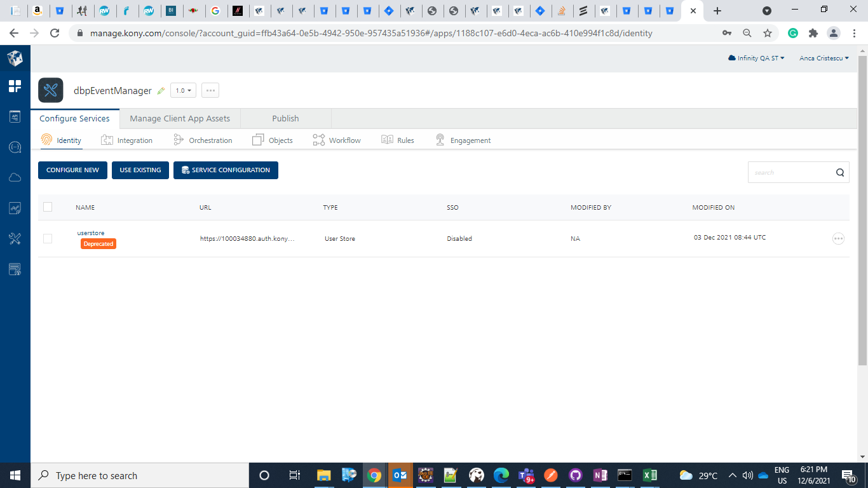Click the search magnifier icon in search box

point(839,172)
